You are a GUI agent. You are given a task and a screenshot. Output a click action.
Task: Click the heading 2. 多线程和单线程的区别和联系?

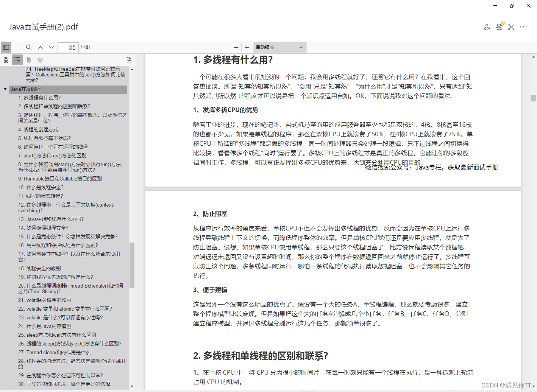261,356
